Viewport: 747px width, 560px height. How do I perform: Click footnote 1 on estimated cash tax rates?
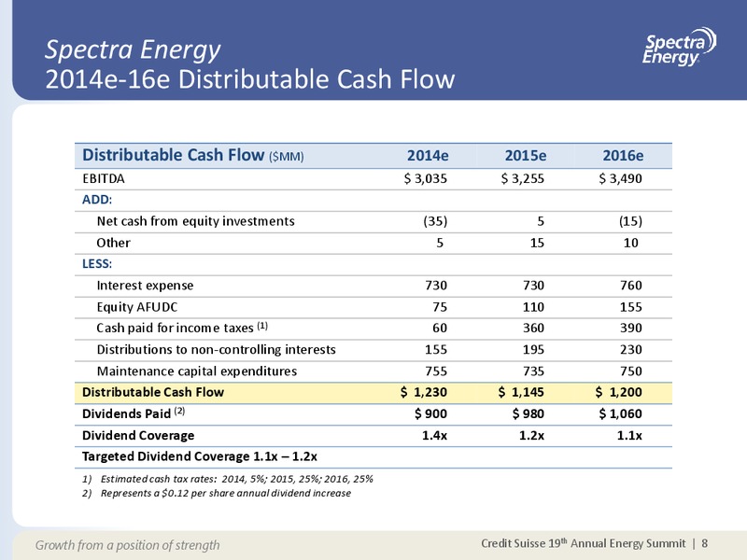(228, 479)
